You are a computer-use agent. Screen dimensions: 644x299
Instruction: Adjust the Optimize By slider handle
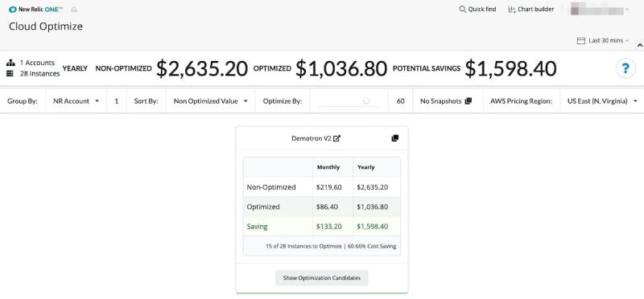(x=366, y=101)
